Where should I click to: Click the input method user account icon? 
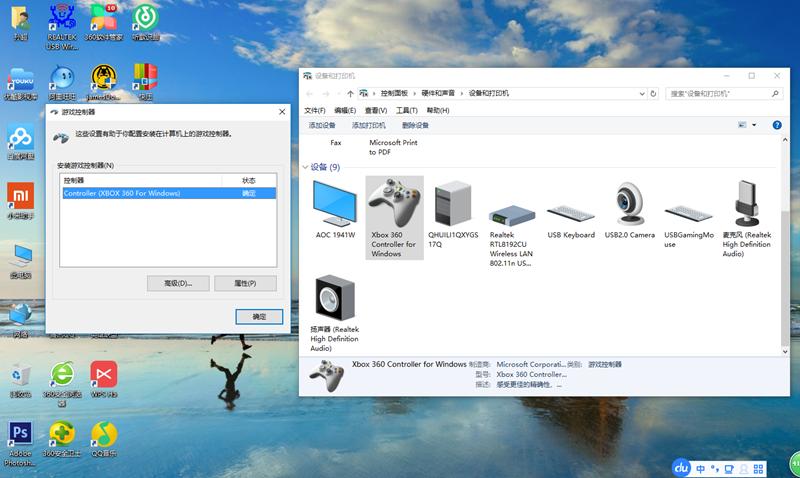(x=744, y=468)
